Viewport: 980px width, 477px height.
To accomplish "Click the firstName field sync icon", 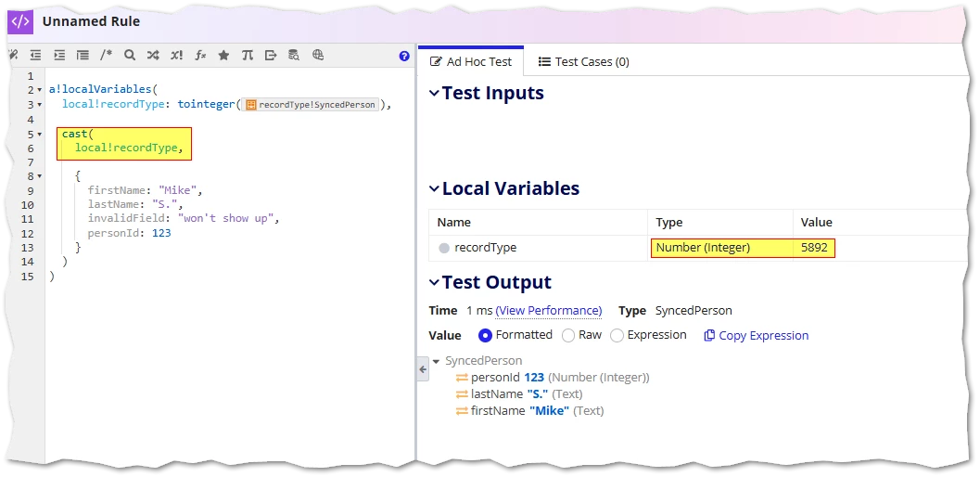I will coord(462,411).
